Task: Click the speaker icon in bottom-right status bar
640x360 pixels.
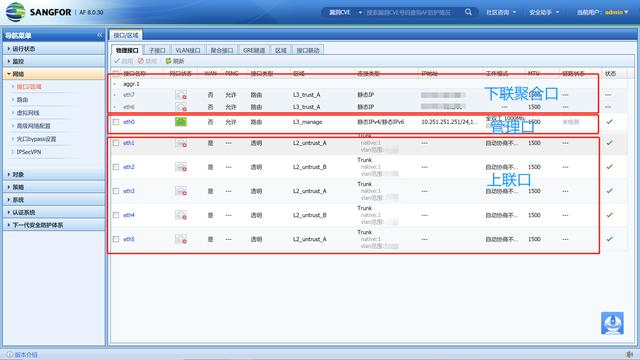Action: coord(629,354)
